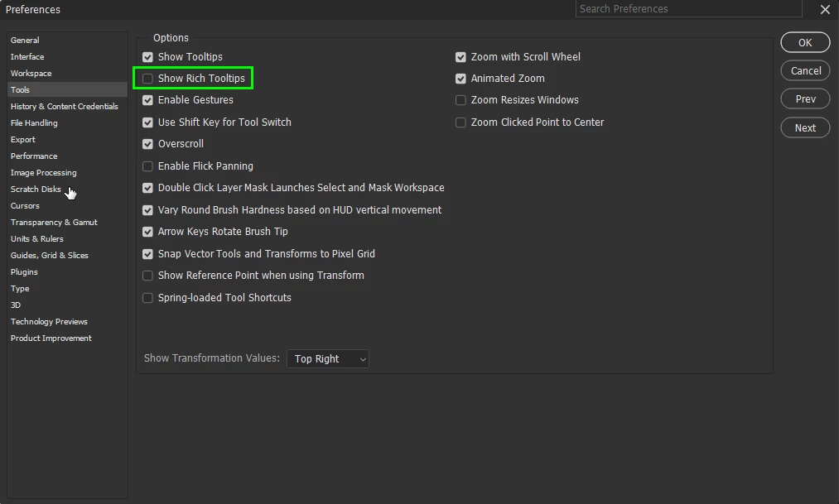Toggle Snap Vector Tools to Pixel Grid

[x=147, y=254]
